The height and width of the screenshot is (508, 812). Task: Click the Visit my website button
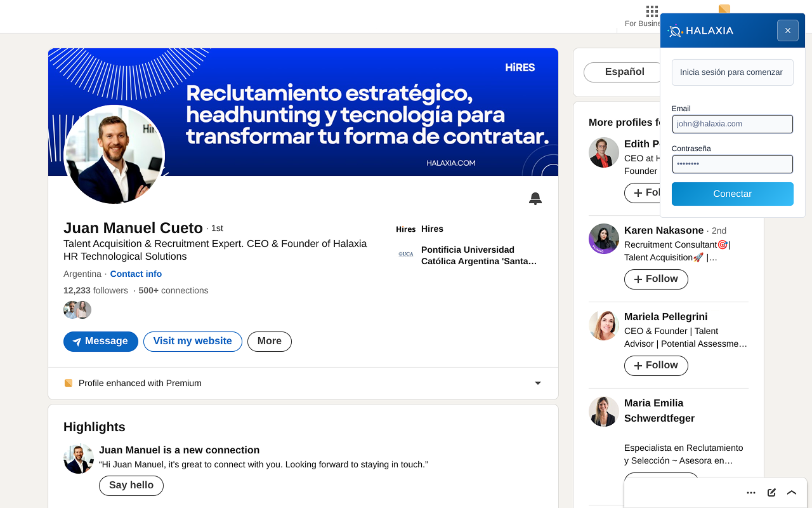point(193,342)
